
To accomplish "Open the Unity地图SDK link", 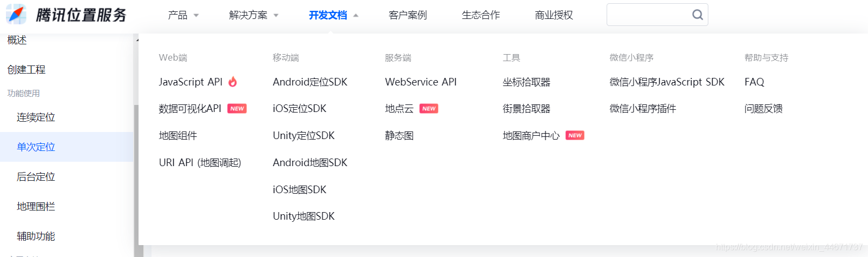I will 304,216.
